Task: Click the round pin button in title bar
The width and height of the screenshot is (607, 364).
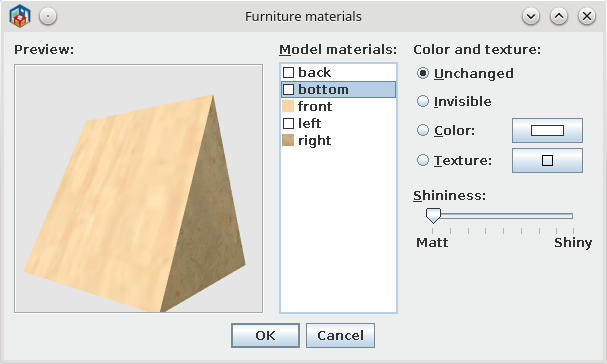Action: pos(48,16)
